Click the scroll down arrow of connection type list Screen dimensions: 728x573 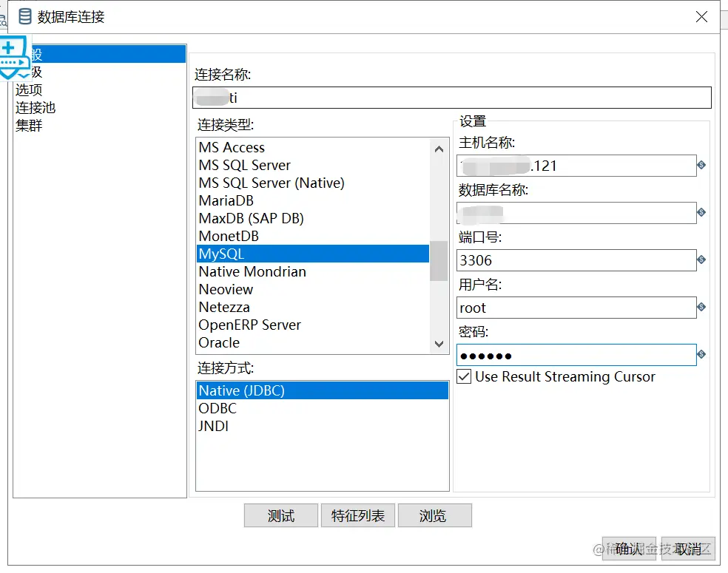pyautogui.click(x=439, y=344)
